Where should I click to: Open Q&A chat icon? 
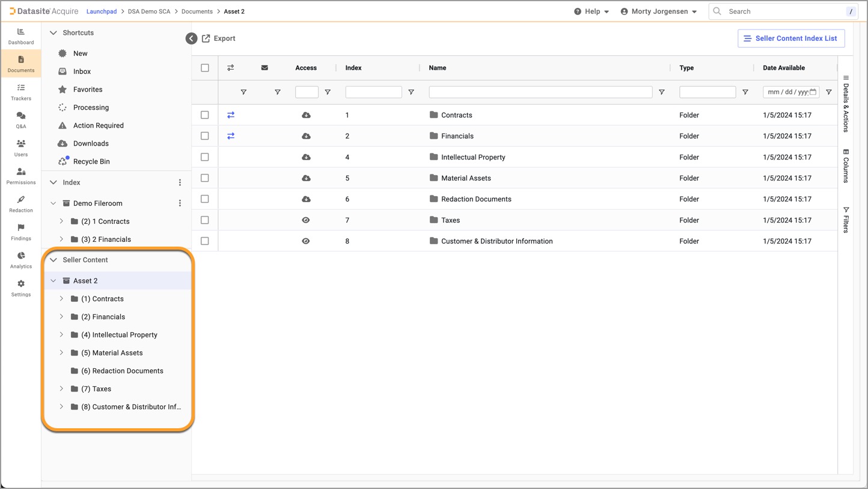21,119
